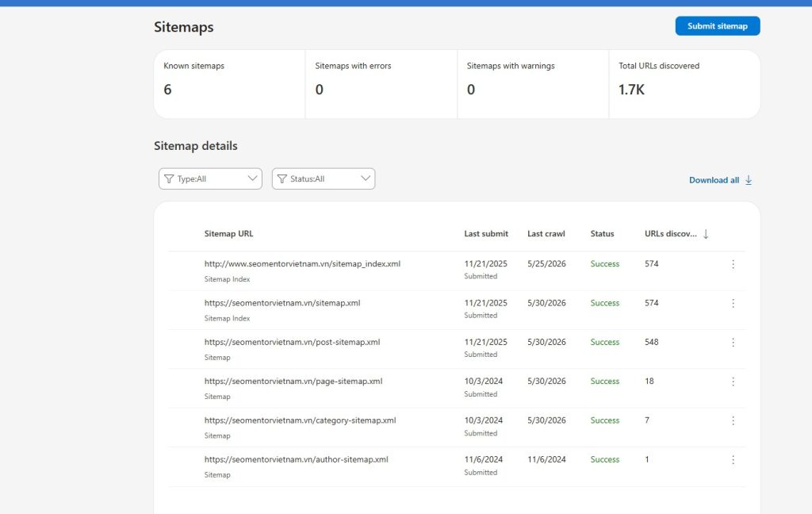This screenshot has height=514, width=812.
Task: Click Success status of author-sitemap.xml row
Action: [x=604, y=459]
